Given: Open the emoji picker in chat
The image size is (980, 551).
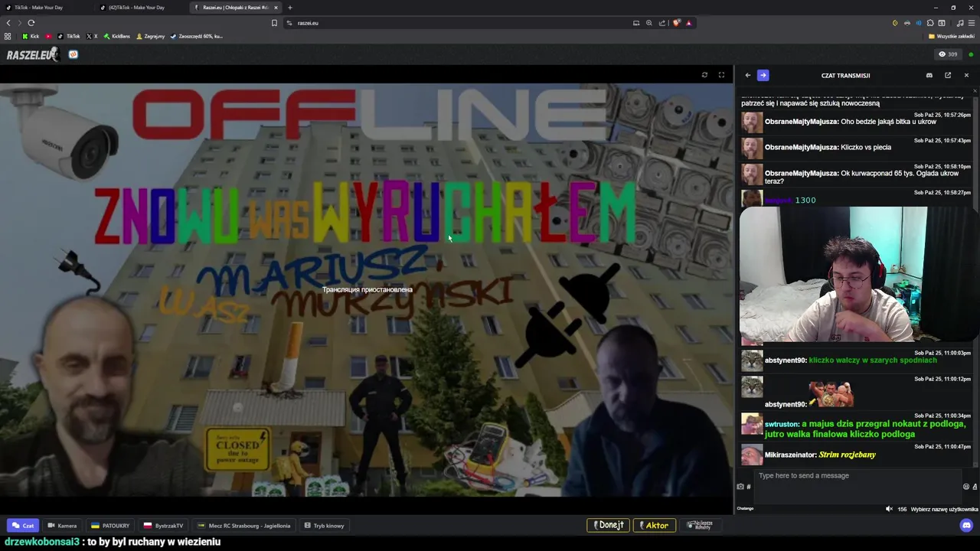Looking at the screenshot, I should coord(965,487).
